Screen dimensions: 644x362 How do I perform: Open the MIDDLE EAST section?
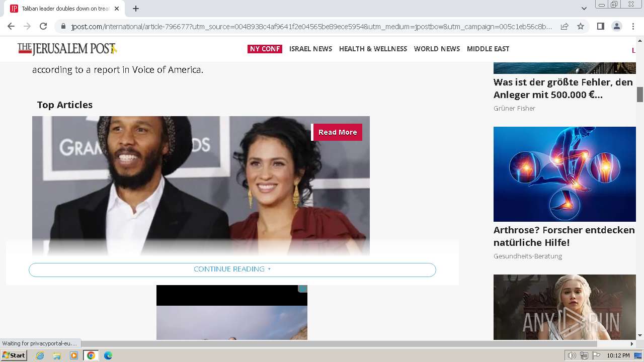(488, 49)
